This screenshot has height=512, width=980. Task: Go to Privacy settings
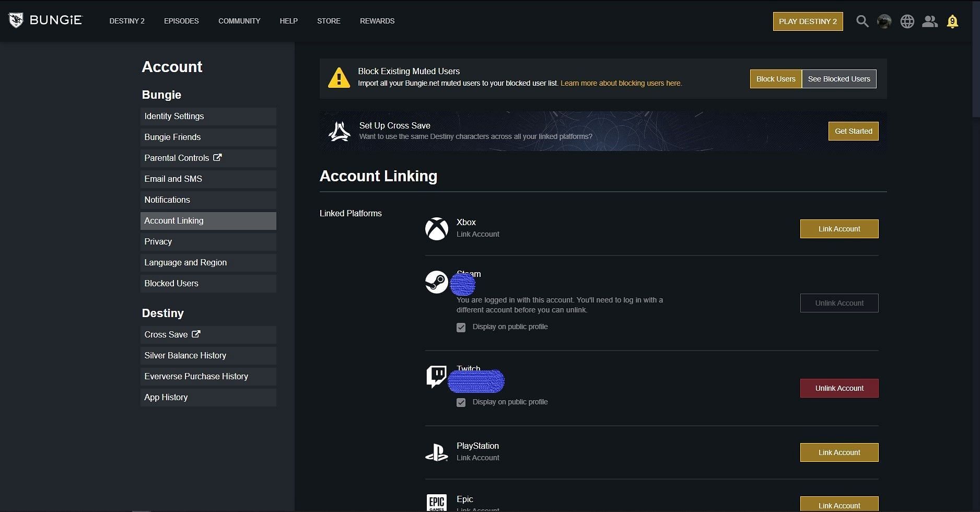(208, 242)
